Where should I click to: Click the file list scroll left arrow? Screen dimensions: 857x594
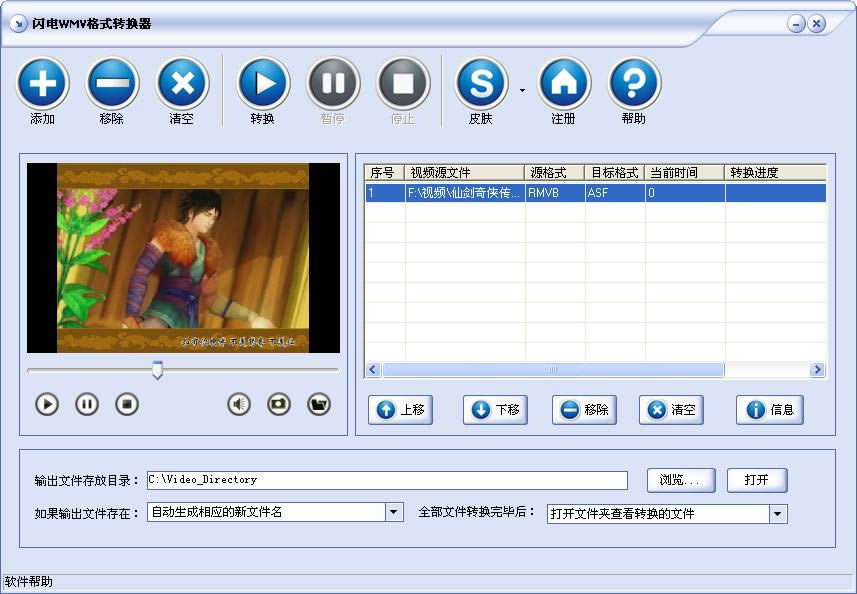point(373,370)
